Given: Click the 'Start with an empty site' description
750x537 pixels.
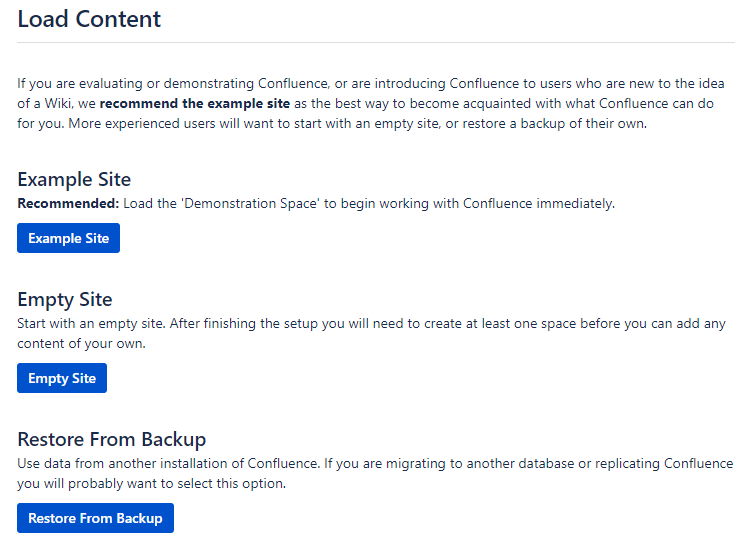Looking at the screenshot, I should click(x=371, y=333).
